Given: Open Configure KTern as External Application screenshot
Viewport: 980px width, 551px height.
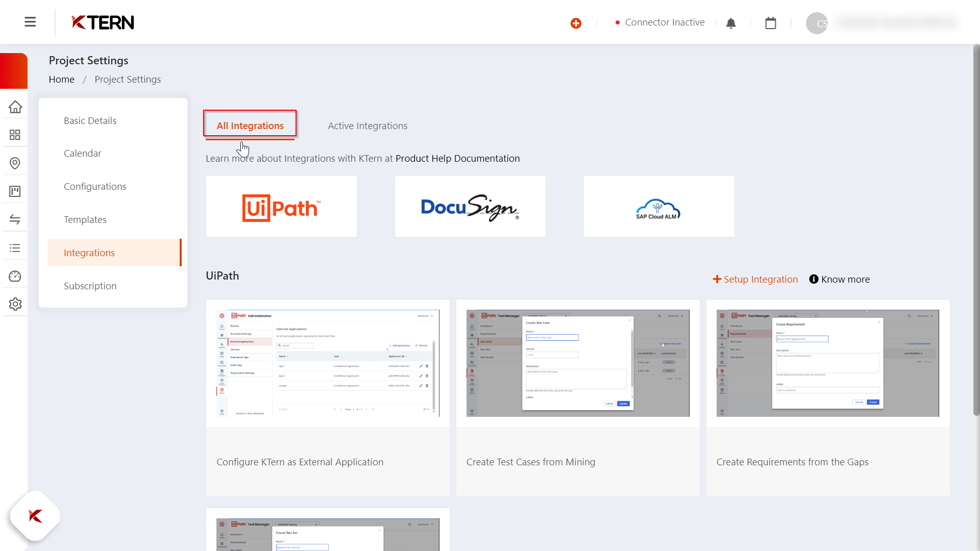Looking at the screenshot, I should point(328,363).
